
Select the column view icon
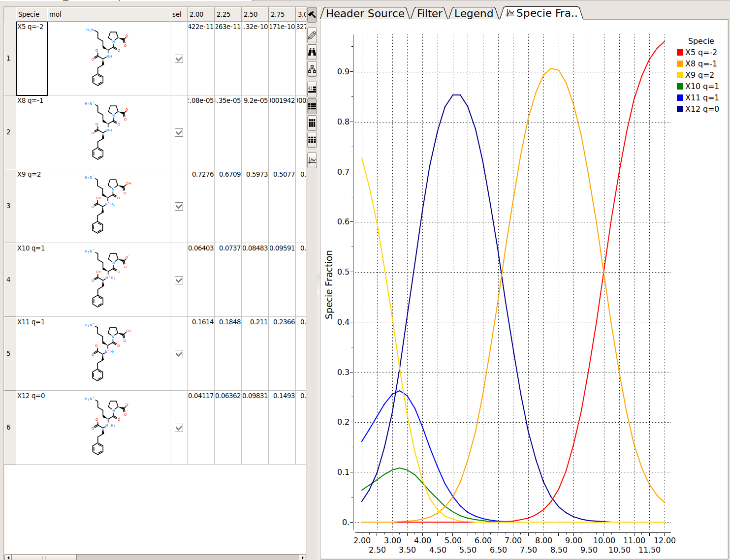click(x=312, y=123)
